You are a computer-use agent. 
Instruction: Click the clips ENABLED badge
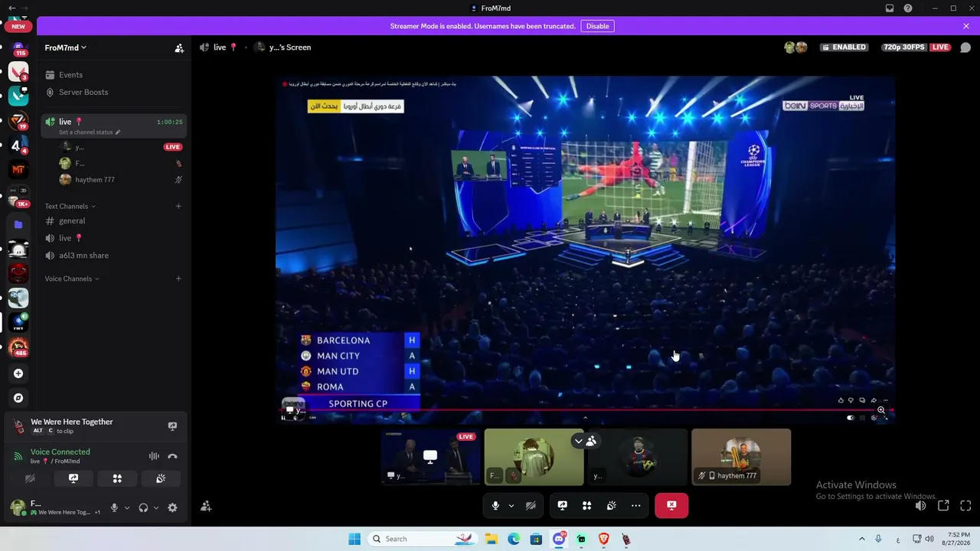[844, 47]
